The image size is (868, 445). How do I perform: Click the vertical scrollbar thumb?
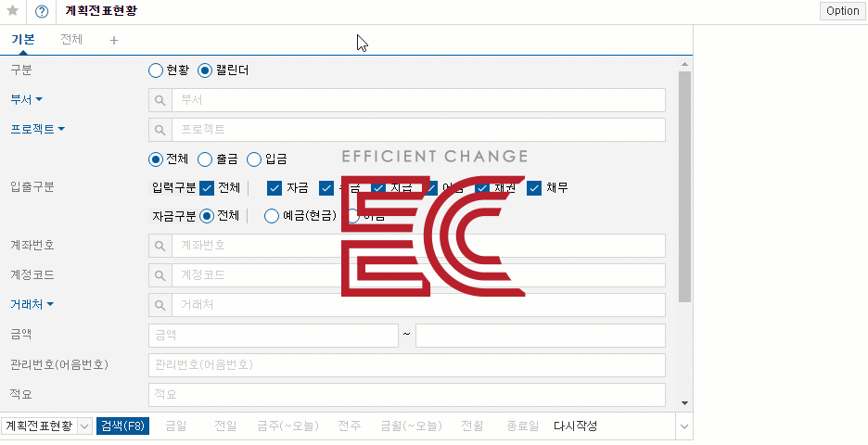point(684,186)
